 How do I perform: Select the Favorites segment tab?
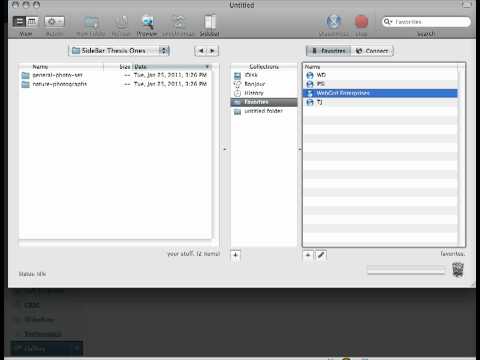[329, 51]
